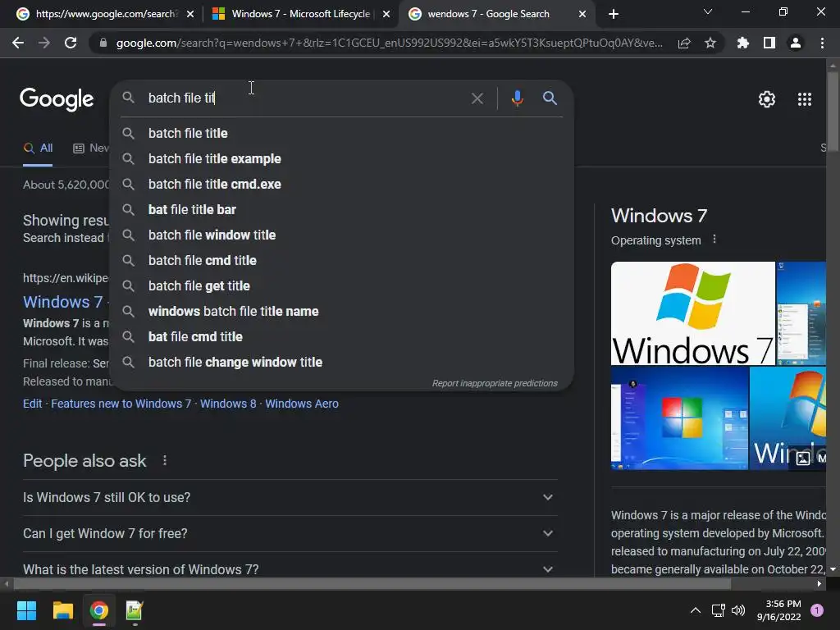Image resolution: width=840 pixels, height=630 pixels.
Task: Click the share page icon in address bar
Action: point(684,43)
